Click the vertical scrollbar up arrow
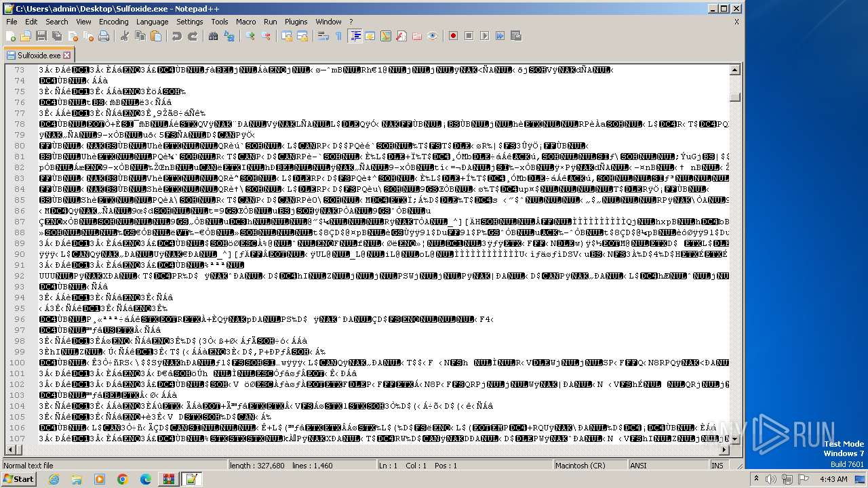The width and height of the screenshot is (868, 488). point(735,69)
